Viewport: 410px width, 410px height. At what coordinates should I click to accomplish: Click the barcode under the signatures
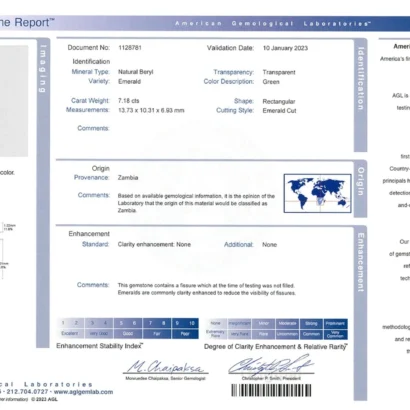pos(271,390)
